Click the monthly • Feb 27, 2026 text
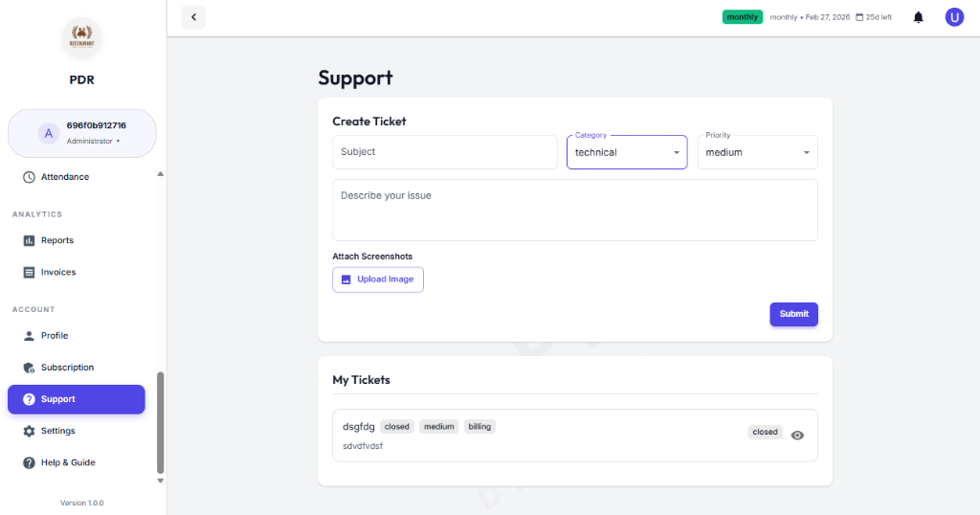980x515 pixels. pos(810,17)
